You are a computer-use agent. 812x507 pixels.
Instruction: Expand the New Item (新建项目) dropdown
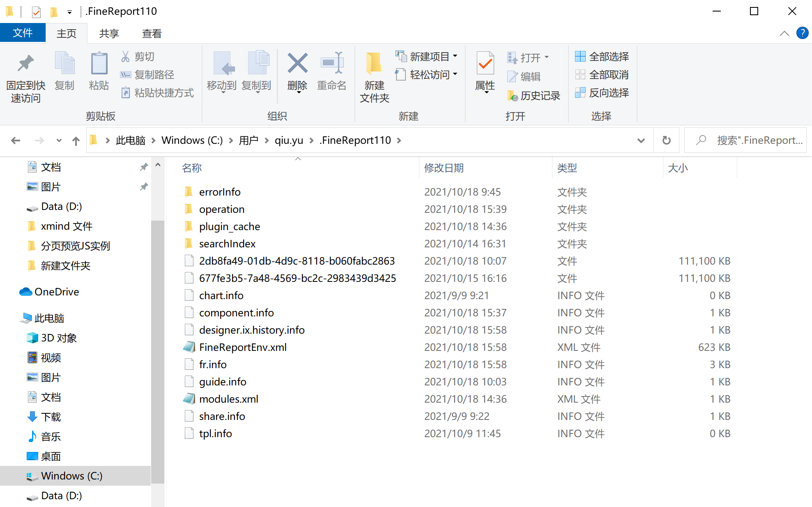tap(455, 56)
